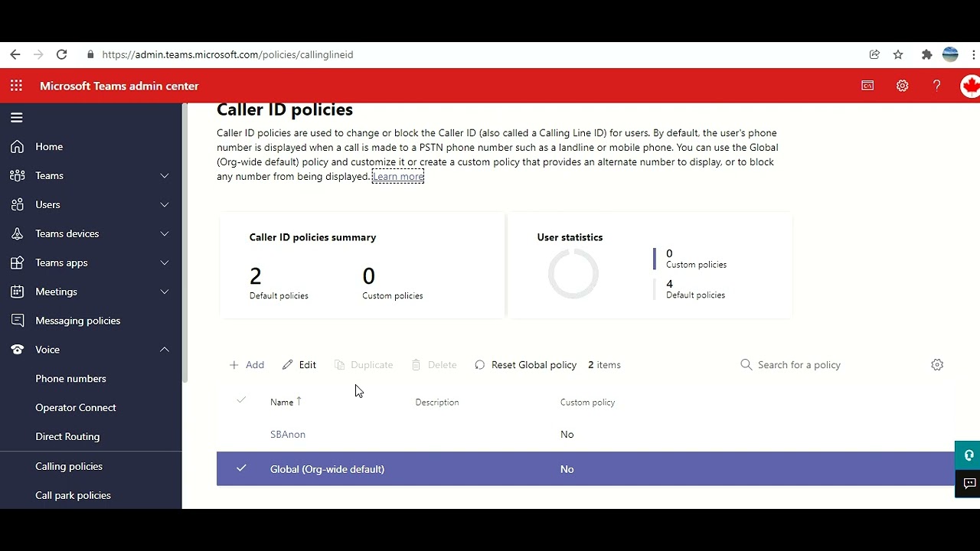This screenshot has width=980, height=551.
Task: Click the Description column header
Action: click(437, 403)
